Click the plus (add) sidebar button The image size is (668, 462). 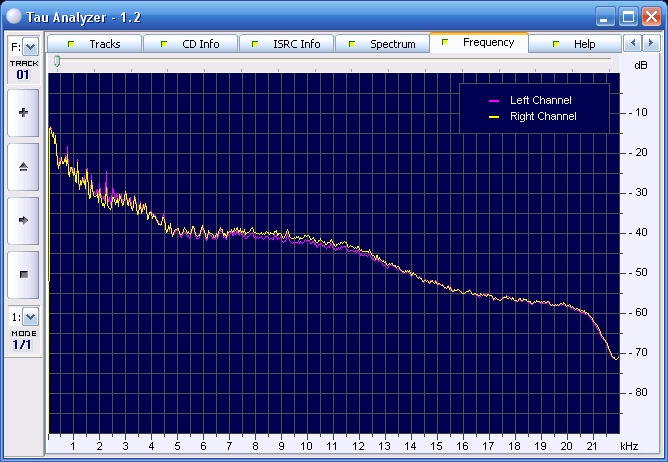[x=23, y=113]
